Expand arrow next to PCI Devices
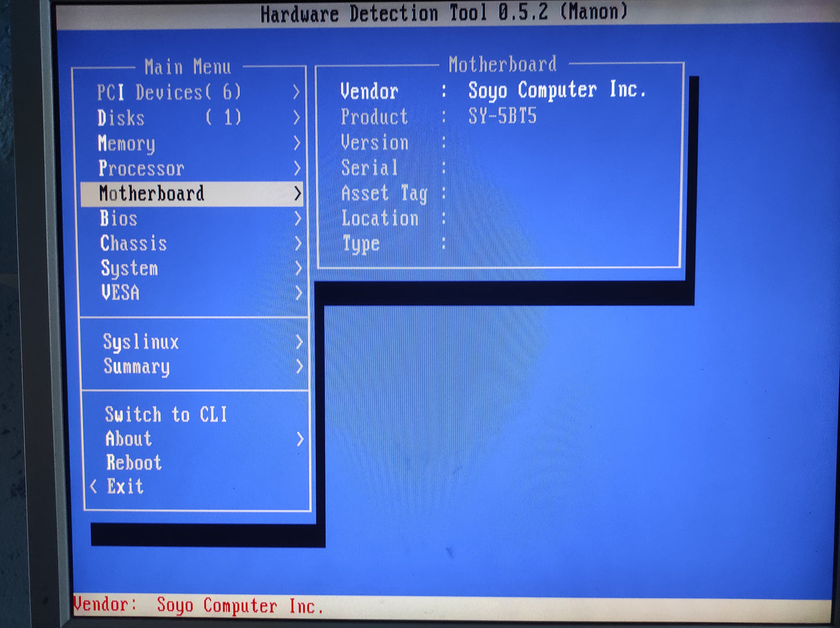This screenshot has height=628, width=840. tap(296, 92)
